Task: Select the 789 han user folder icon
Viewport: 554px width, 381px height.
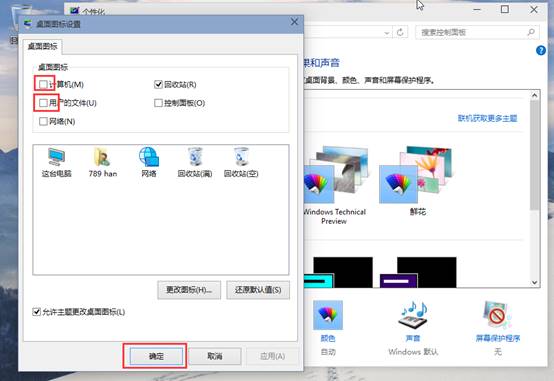Action: tap(103, 163)
